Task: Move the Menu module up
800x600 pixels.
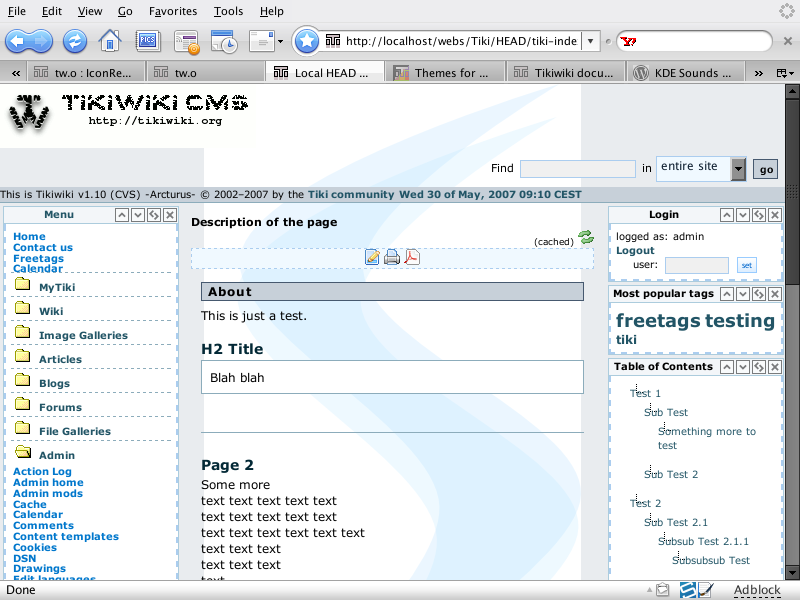Action: (x=122, y=215)
